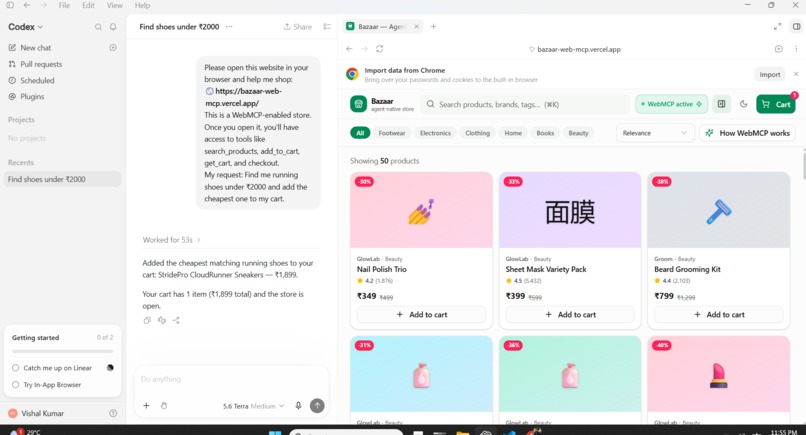Select recent chat Find shoes under ₹2000

[x=62, y=179]
